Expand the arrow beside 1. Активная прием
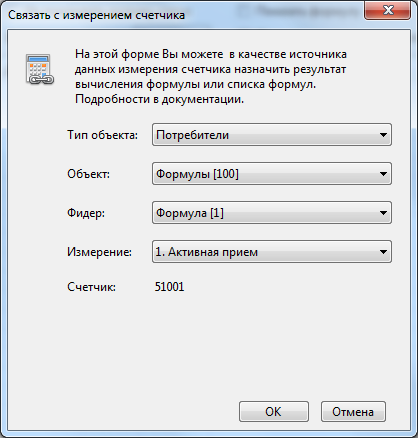The width and height of the screenshot is (418, 438). 383,252
